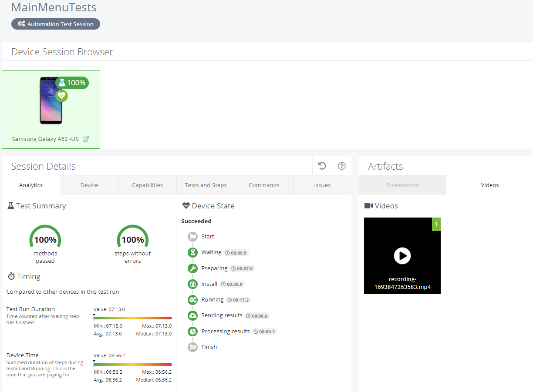
Task: Click the Videos camera icon in Artifacts
Action: coord(368,206)
